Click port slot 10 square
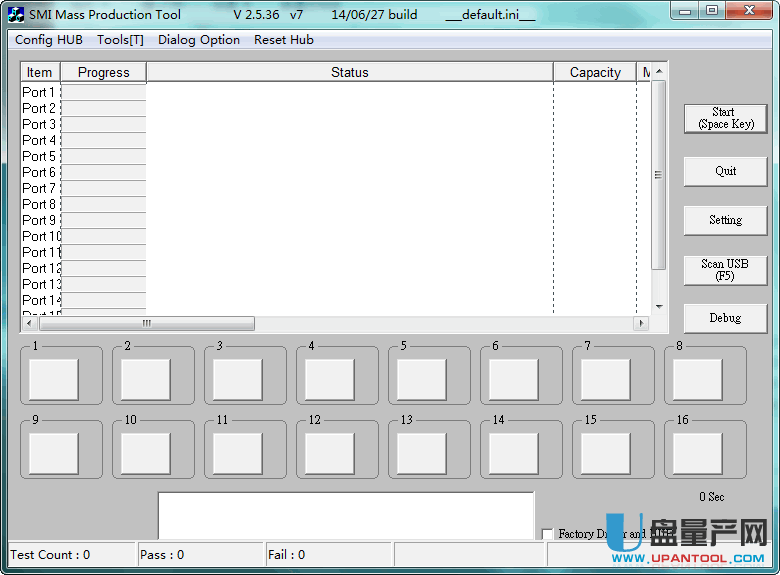 [x=145, y=453]
